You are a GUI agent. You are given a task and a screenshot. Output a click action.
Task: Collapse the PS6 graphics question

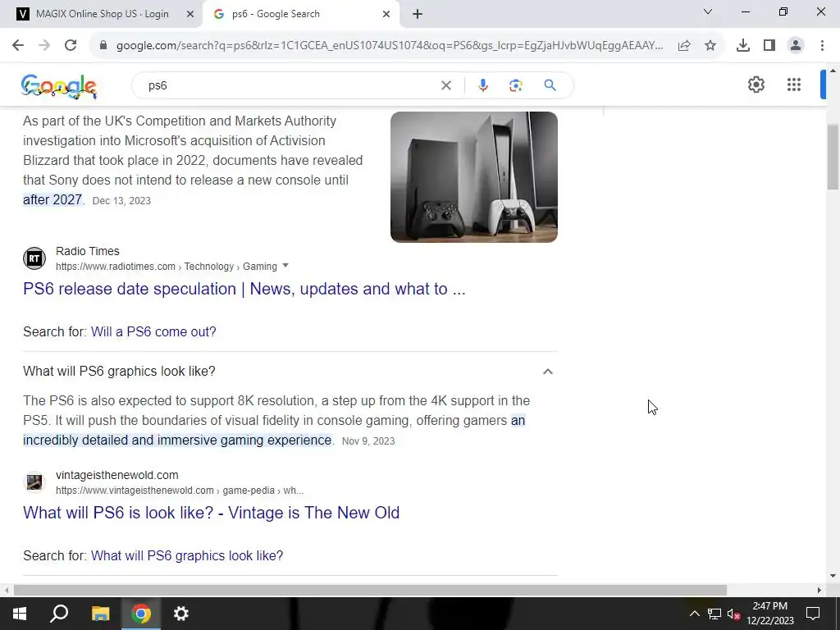tap(547, 372)
